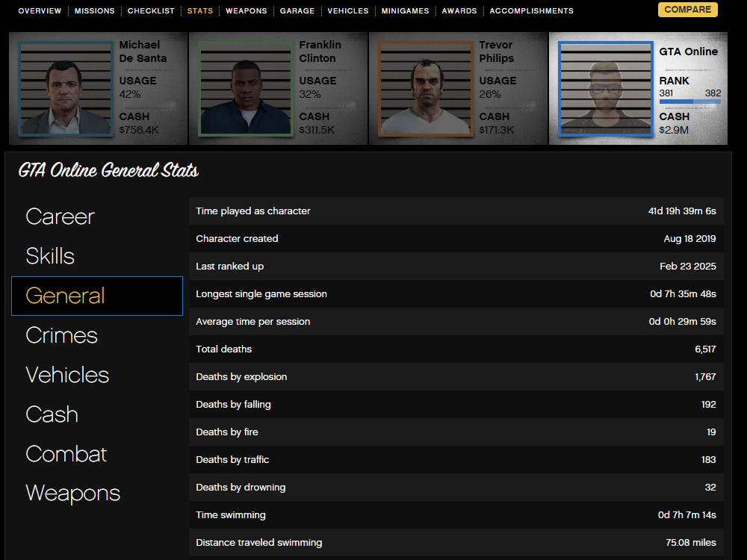Open the Checklist tab
The height and width of the screenshot is (560, 747).
coord(151,10)
